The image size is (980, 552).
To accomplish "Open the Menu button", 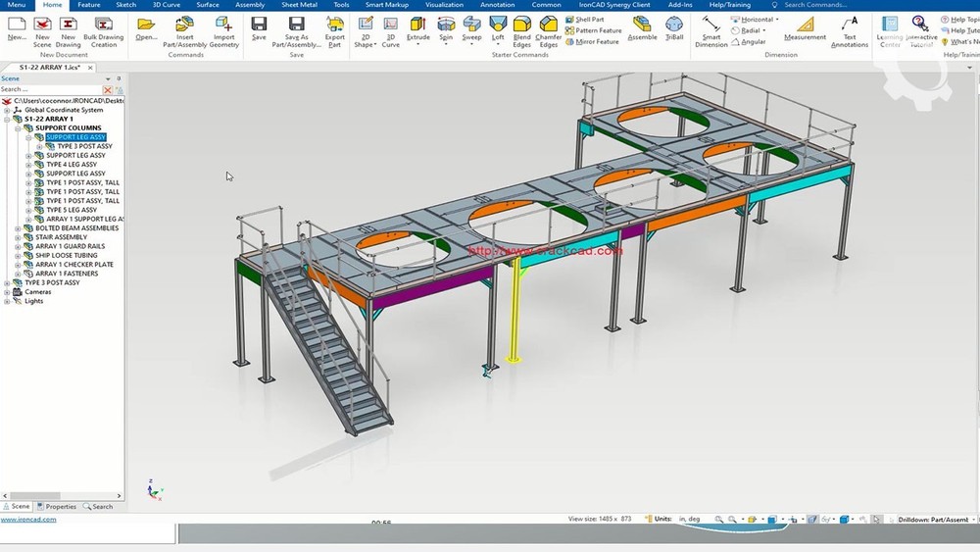I will point(17,4).
